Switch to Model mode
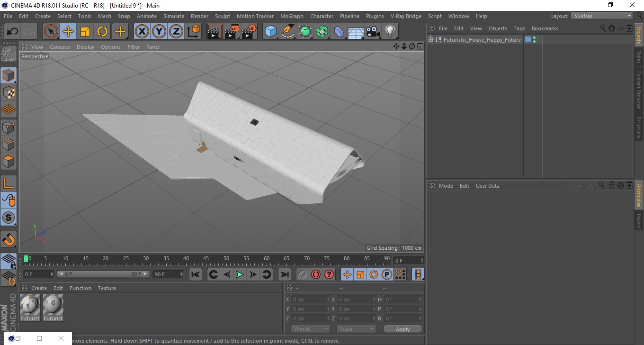644x345 pixels. (x=9, y=75)
